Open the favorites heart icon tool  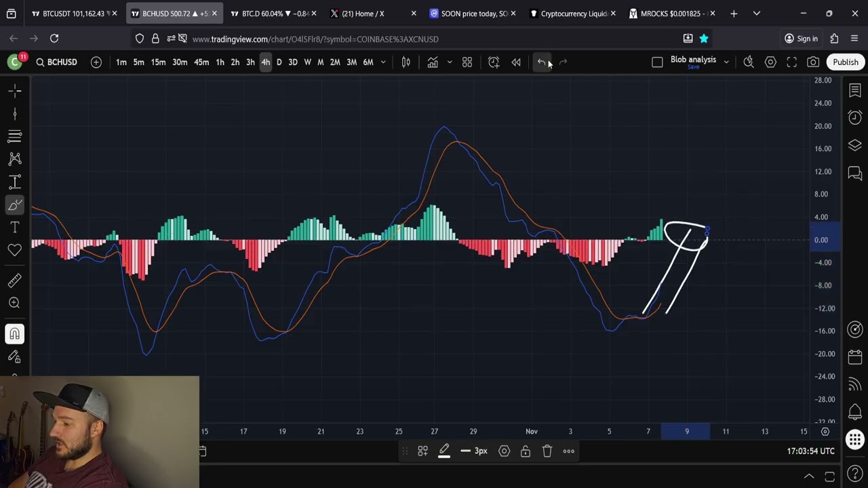tap(15, 250)
